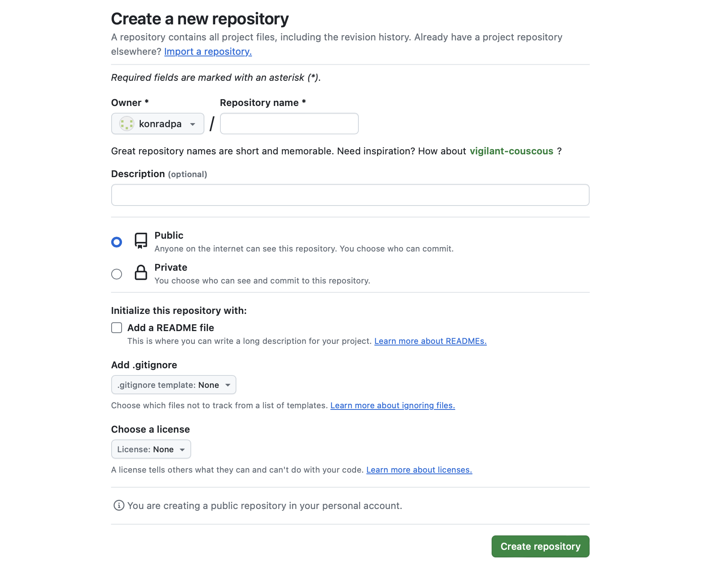The image size is (728, 571).
Task: Click the Public repository book icon
Action: coord(141,241)
